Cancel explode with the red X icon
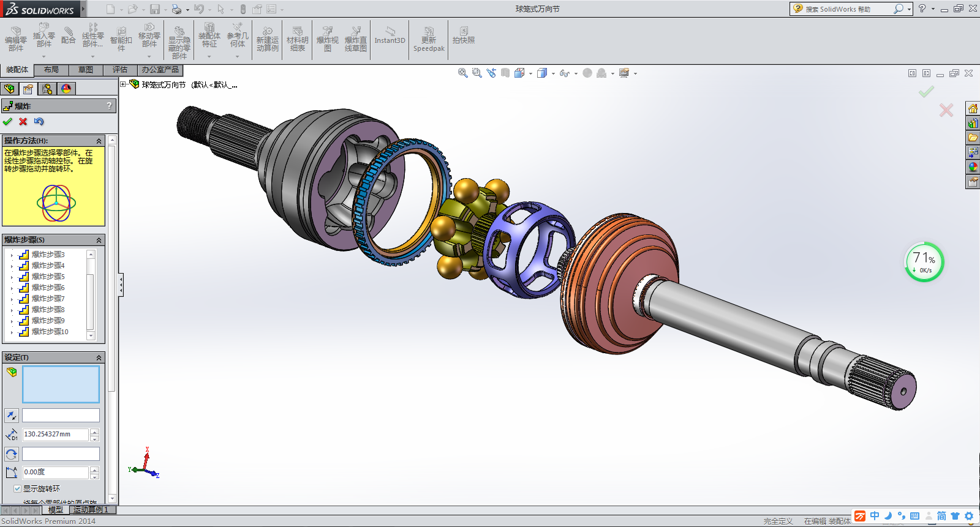 [x=23, y=121]
